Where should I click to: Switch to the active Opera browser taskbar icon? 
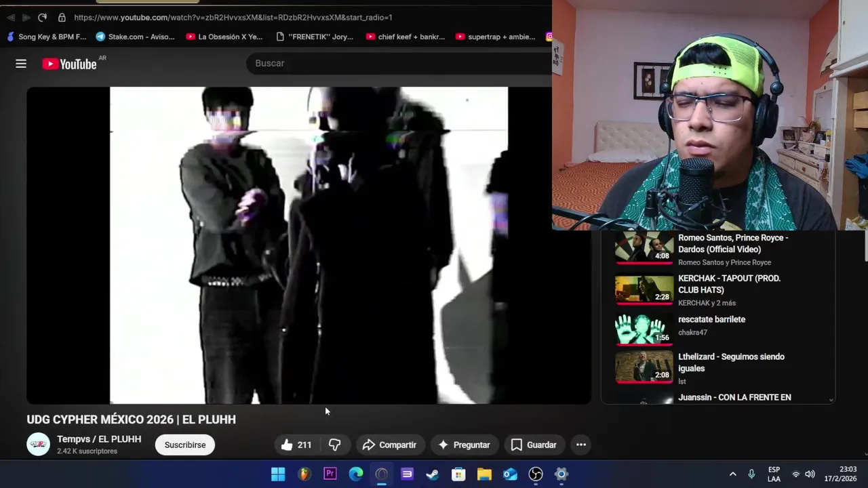(382, 474)
